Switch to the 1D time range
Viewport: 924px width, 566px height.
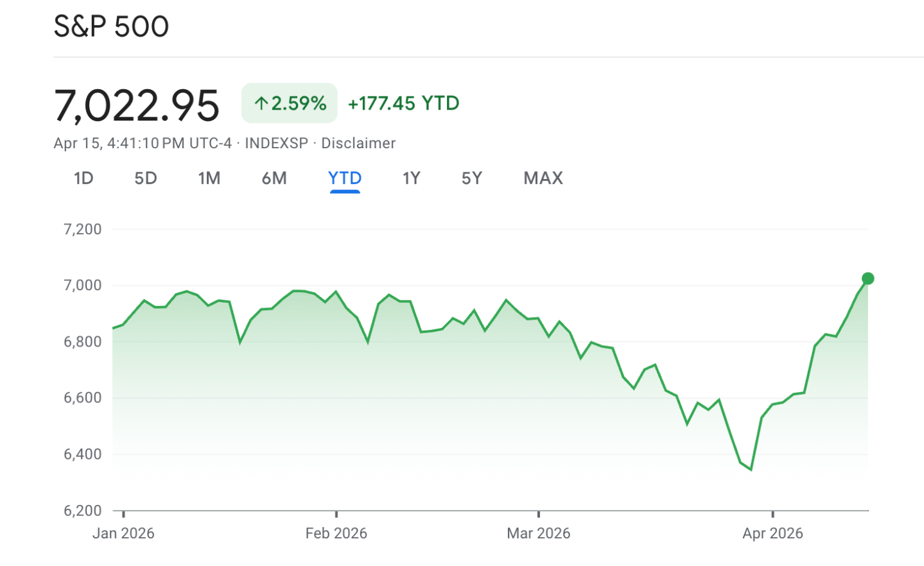tap(83, 178)
